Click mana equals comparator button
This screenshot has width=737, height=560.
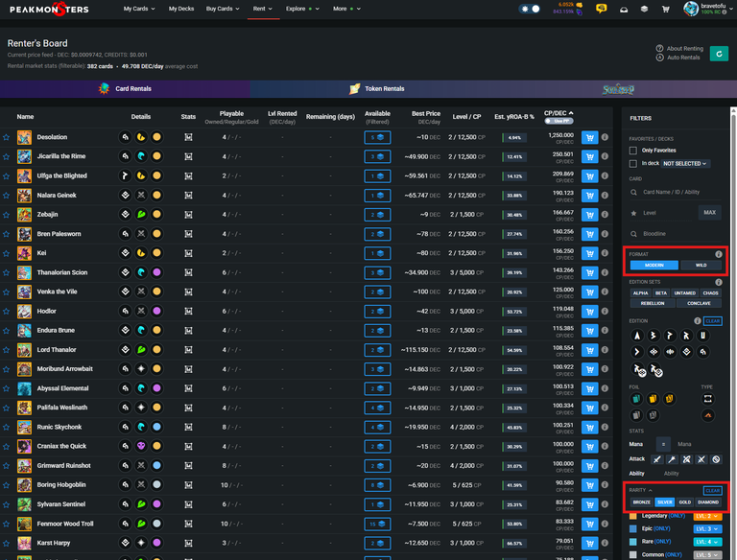tap(663, 444)
